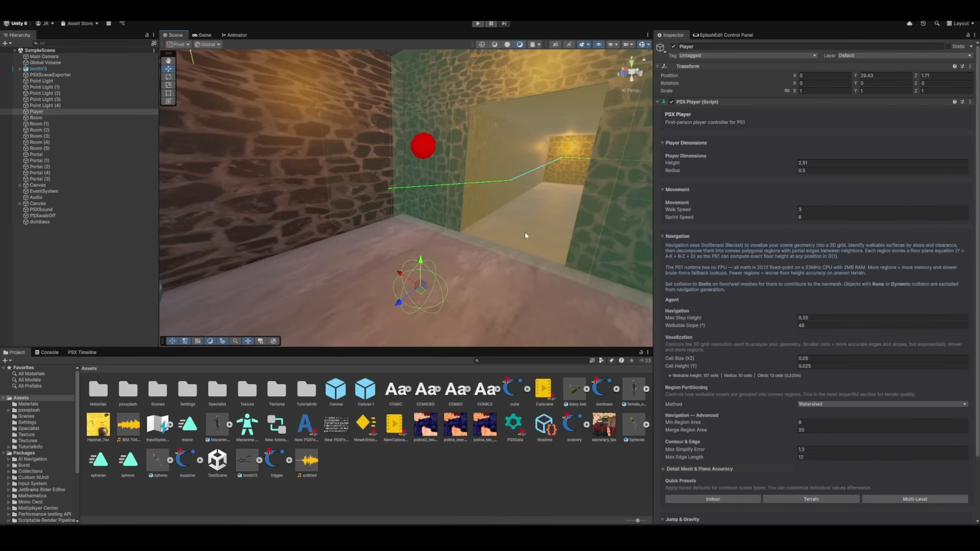Select the Hand view tool

[168, 61]
